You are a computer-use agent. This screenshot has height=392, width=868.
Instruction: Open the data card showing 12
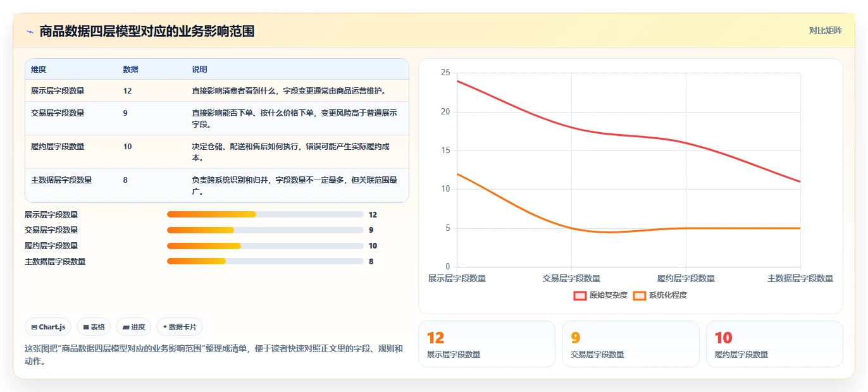click(487, 344)
